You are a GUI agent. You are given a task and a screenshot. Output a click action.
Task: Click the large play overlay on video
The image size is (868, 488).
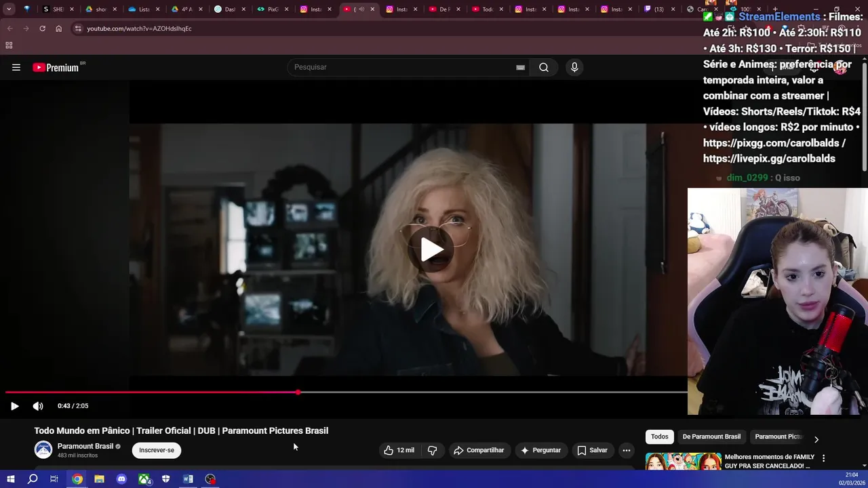[432, 249]
